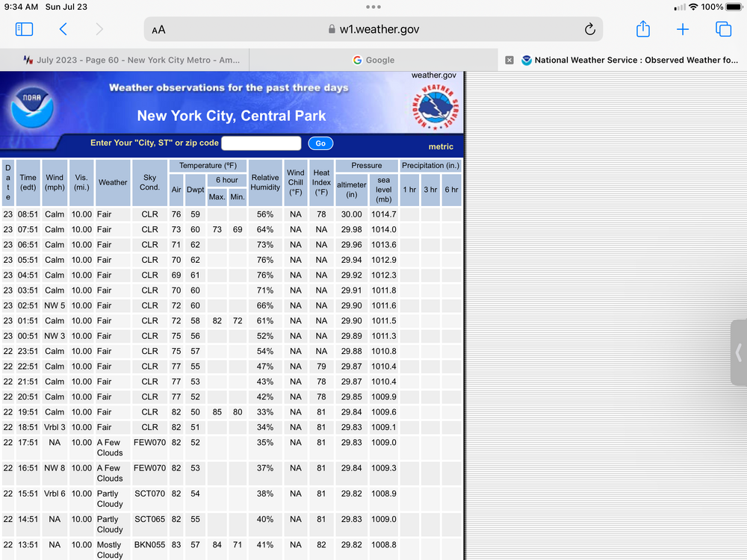This screenshot has width=747, height=560.
Task: Open the weather.gov link
Action: pos(433,75)
